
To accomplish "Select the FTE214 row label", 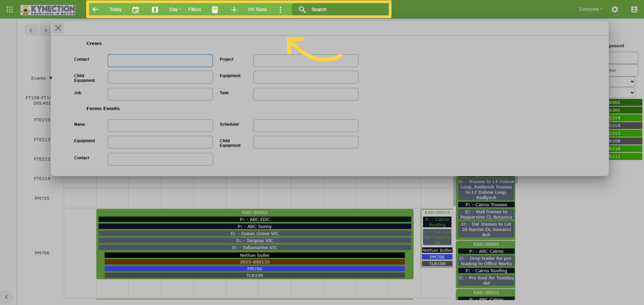I will [42, 178].
